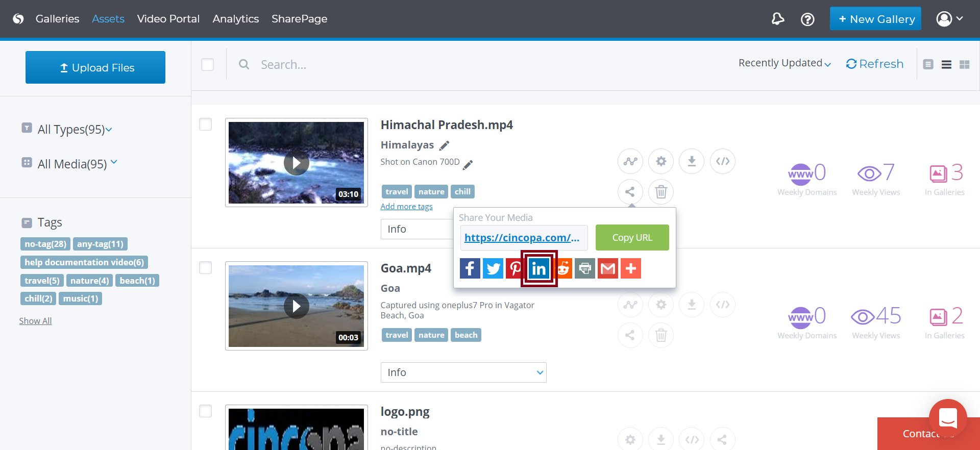Screen dimensions: 980x450
Task: Open notifications bell icon
Action: point(777,19)
